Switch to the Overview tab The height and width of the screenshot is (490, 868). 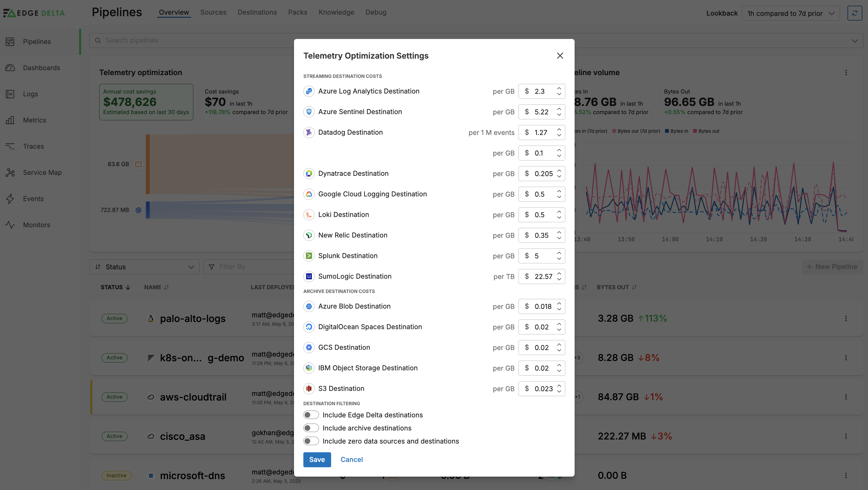[x=174, y=12]
